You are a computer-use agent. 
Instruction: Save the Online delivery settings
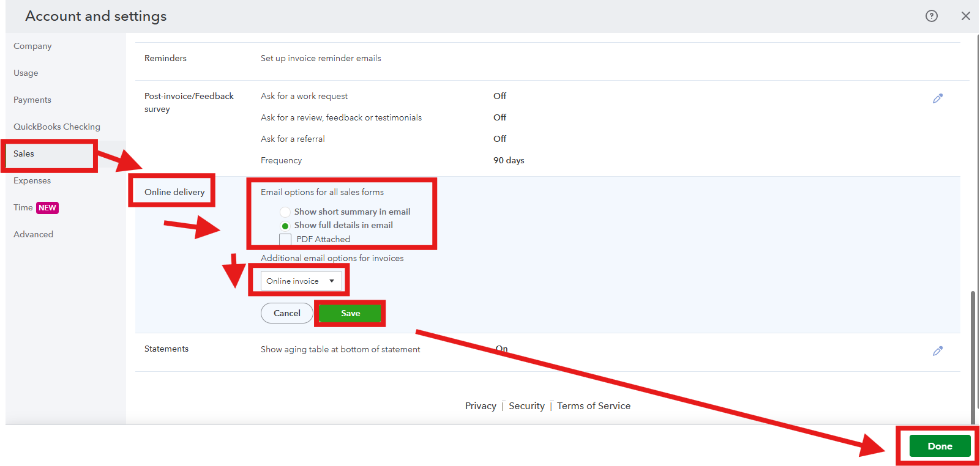pos(350,313)
